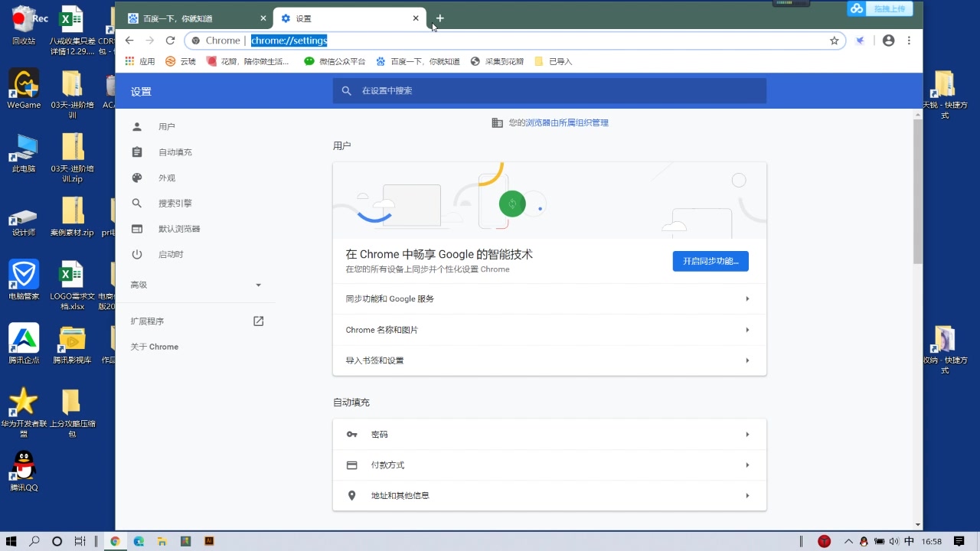Open the 导入书签和设置 row

coord(550,360)
